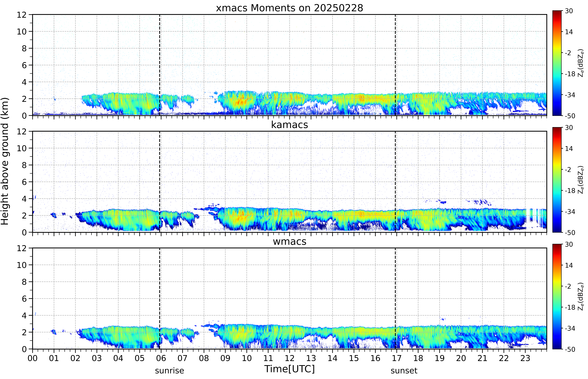Screen dimensions: 588x379
Task: Select the 'sunset' label below the time axis
Action: (404, 371)
